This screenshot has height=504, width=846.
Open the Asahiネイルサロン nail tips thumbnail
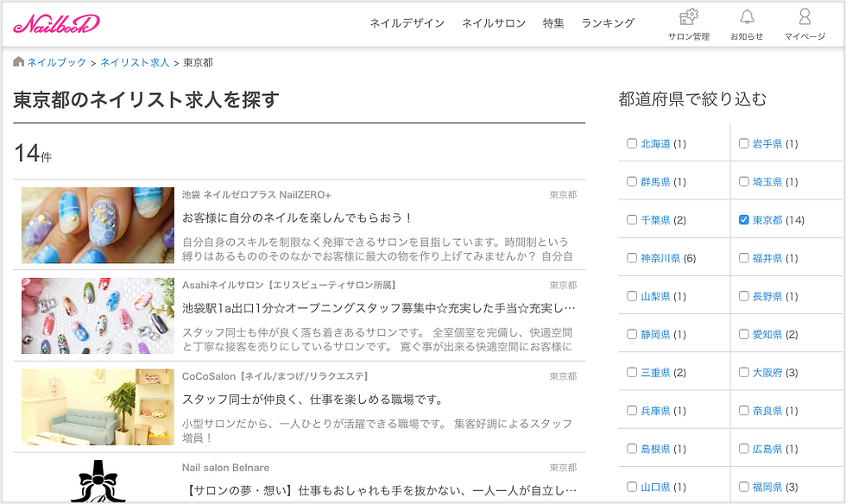(x=98, y=316)
